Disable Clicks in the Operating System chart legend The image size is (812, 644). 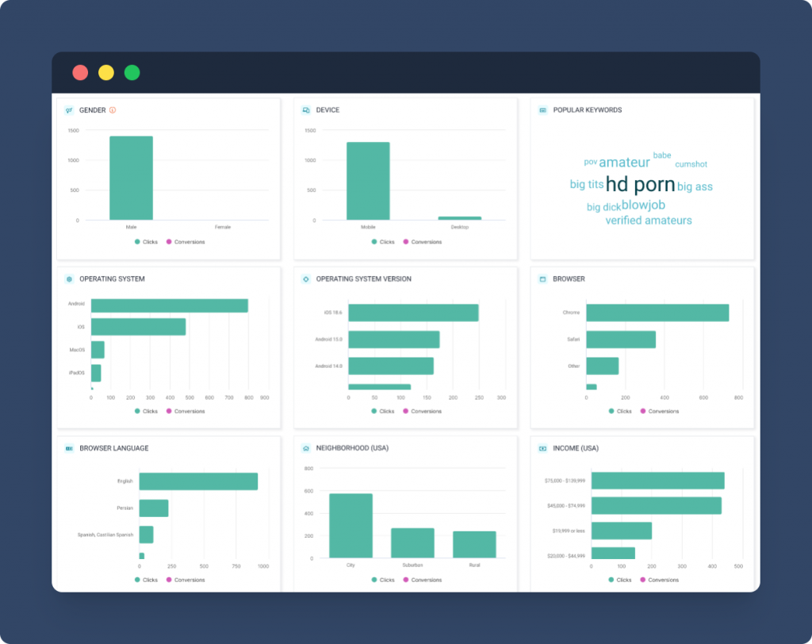[x=146, y=411]
